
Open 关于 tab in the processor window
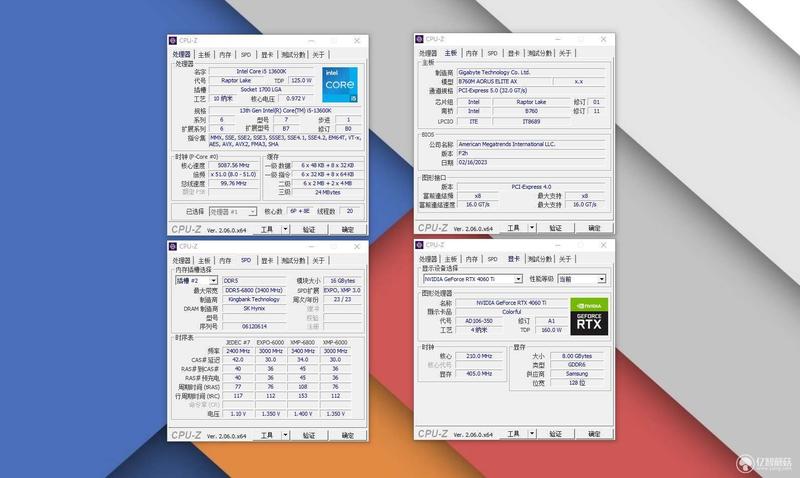[318, 55]
